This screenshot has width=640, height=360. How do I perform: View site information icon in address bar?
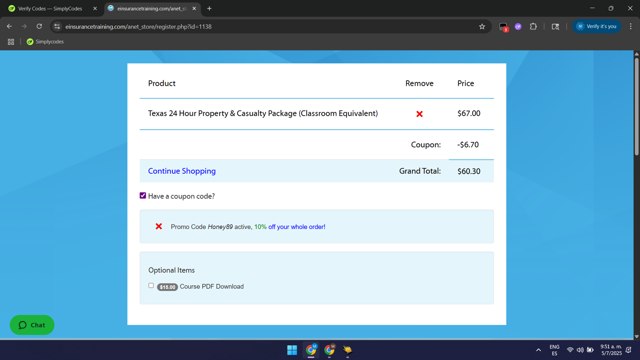click(57, 27)
